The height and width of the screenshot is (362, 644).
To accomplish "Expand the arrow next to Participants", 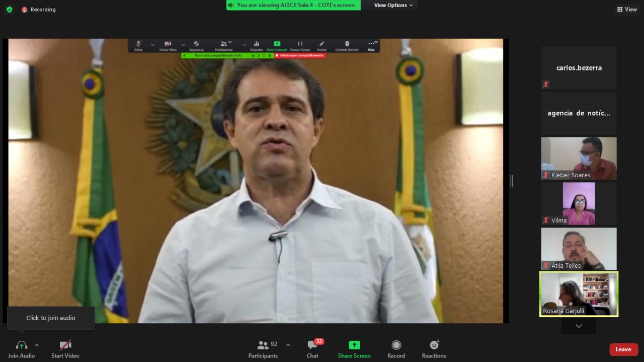I will (288, 345).
